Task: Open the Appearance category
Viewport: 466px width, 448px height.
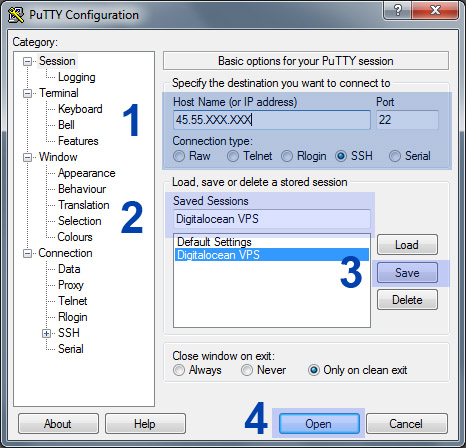Action: tap(87, 173)
